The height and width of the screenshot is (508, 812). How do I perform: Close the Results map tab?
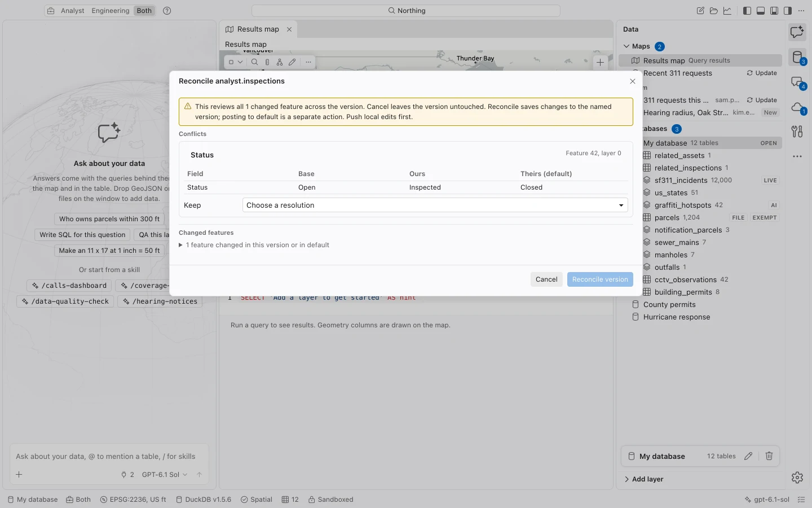tap(289, 29)
